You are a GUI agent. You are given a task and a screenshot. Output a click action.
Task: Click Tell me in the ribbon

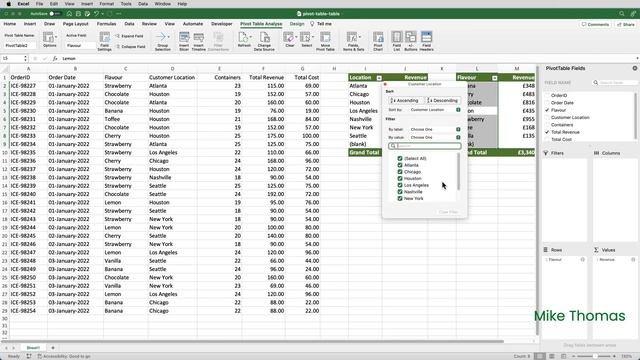point(321,24)
